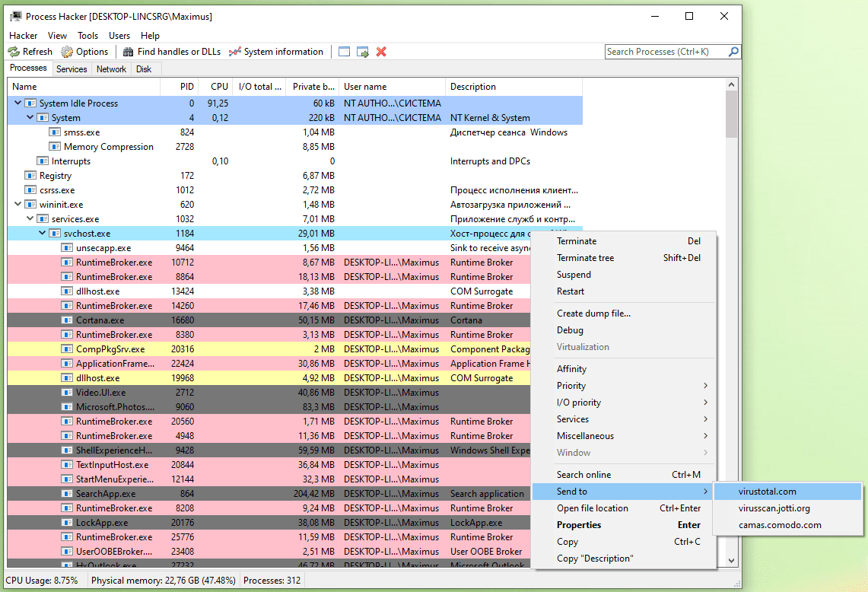
Task: Expand the I/O priority submenu arrow
Action: tap(705, 402)
